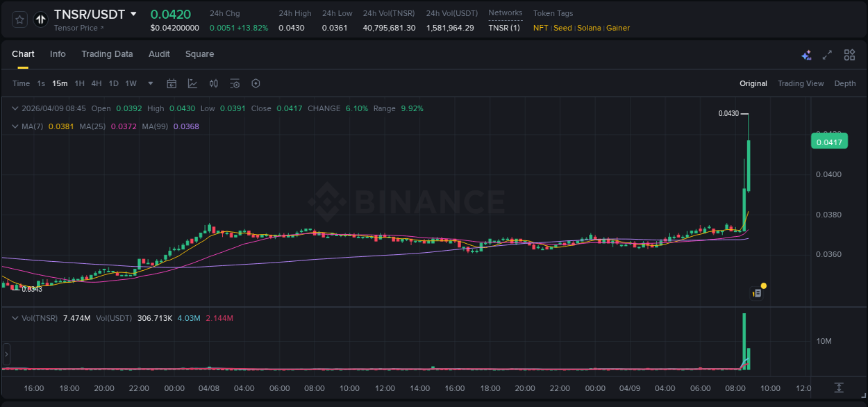Expand the chart to fullscreen
This screenshot has width=868, height=407.
point(827,54)
